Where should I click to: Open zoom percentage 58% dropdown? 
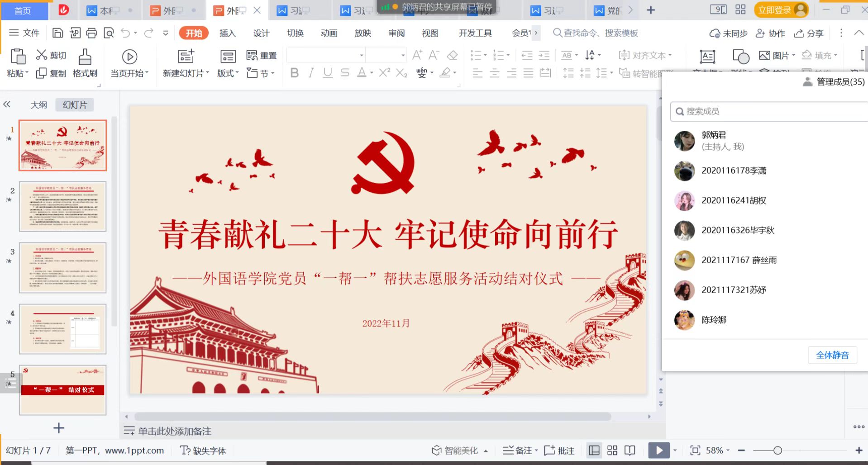point(718,450)
